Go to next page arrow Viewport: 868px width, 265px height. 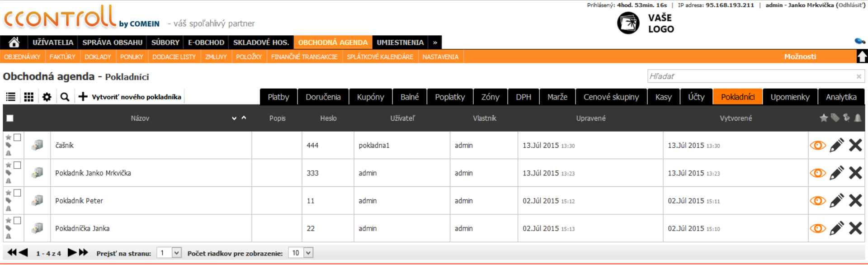[x=72, y=253]
